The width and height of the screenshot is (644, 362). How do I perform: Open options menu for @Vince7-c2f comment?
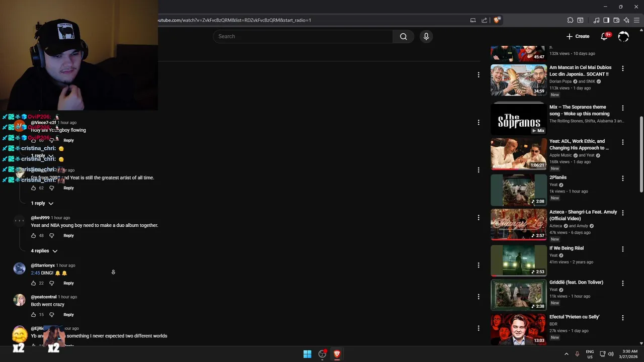point(478,122)
